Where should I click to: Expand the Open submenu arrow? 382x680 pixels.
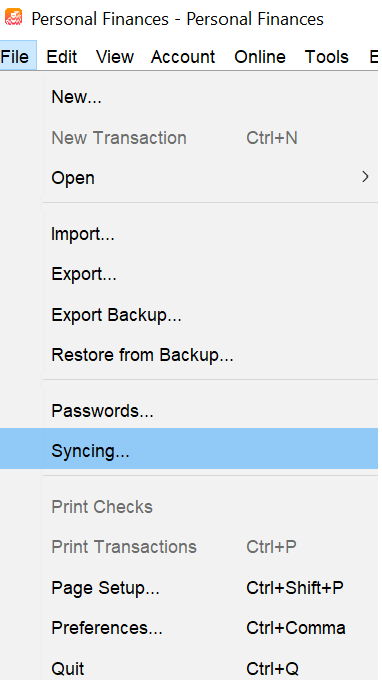click(x=366, y=177)
